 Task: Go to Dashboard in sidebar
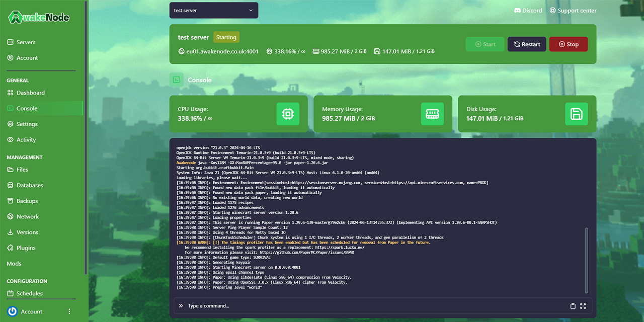click(x=30, y=93)
